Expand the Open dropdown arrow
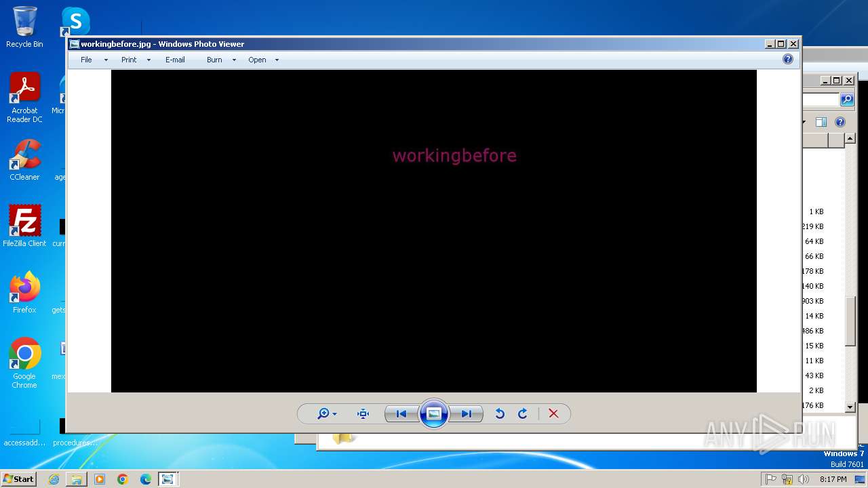The height and width of the screenshot is (488, 868). click(277, 60)
